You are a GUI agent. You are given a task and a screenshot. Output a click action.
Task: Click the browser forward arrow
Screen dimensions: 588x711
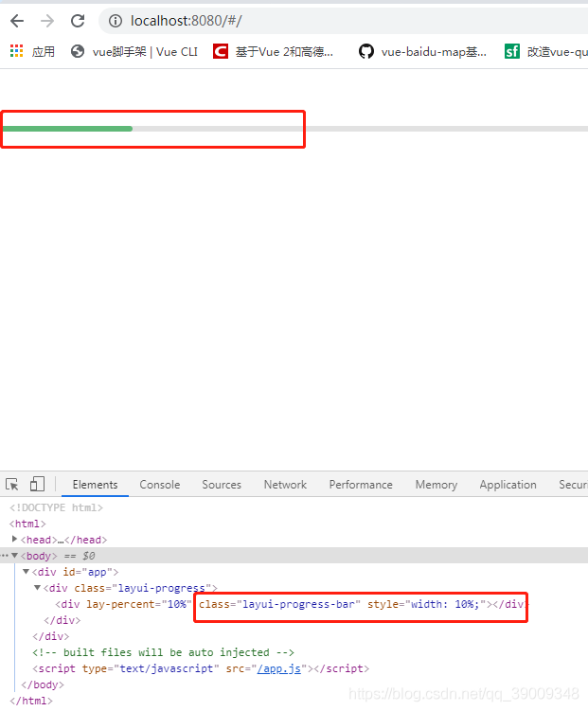pos(47,21)
